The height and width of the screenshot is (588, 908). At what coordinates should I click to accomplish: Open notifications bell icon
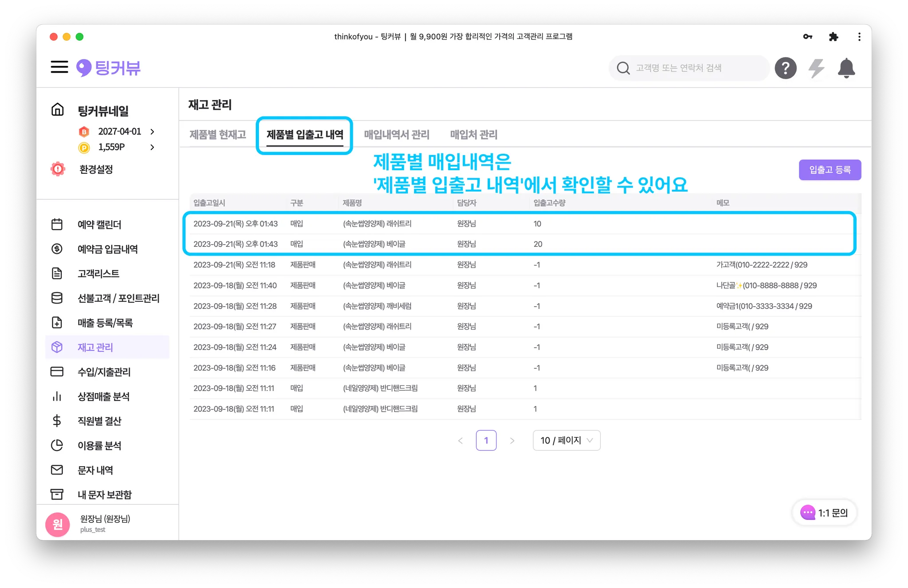(846, 68)
